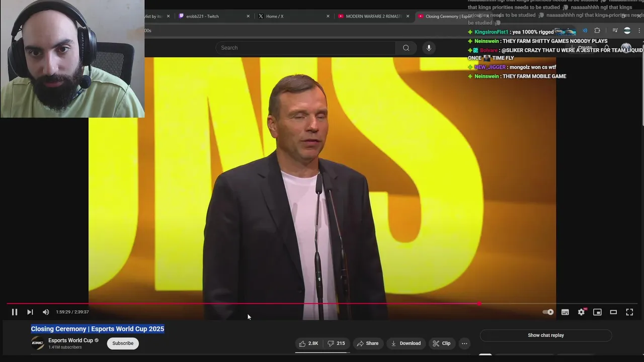Click the Twitch favicon on erobb221 tab
644x362 pixels.
click(182, 16)
